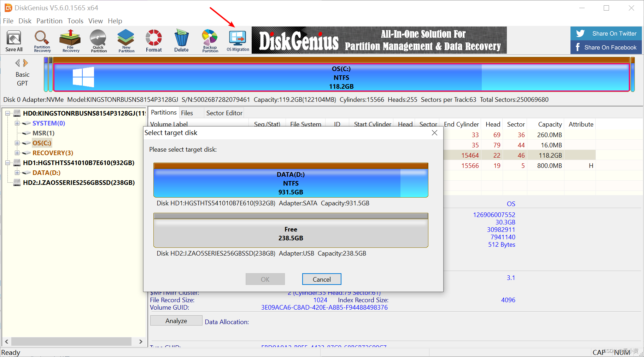This screenshot has height=357, width=644.
Task: Select MSR(1) in the disk tree
Action: (43, 133)
